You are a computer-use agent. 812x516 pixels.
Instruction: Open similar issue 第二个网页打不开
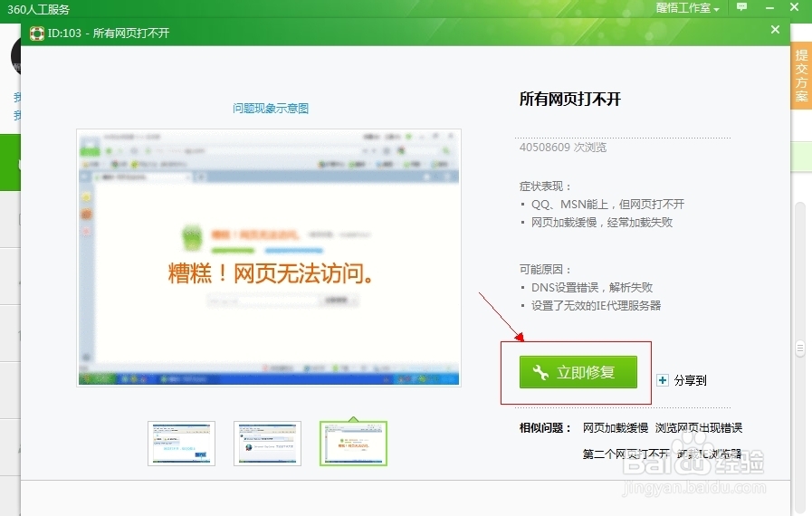click(626, 454)
